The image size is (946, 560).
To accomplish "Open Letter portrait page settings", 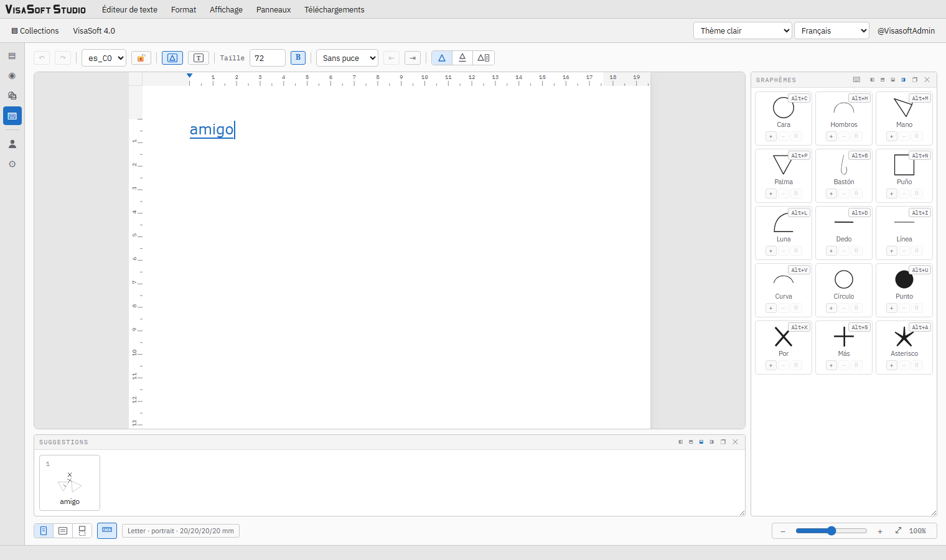I will point(180,531).
